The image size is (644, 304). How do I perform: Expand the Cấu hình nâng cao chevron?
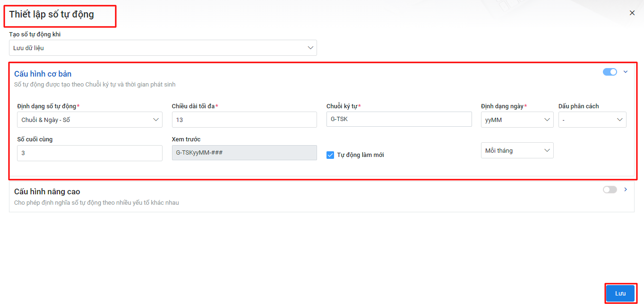click(x=626, y=190)
